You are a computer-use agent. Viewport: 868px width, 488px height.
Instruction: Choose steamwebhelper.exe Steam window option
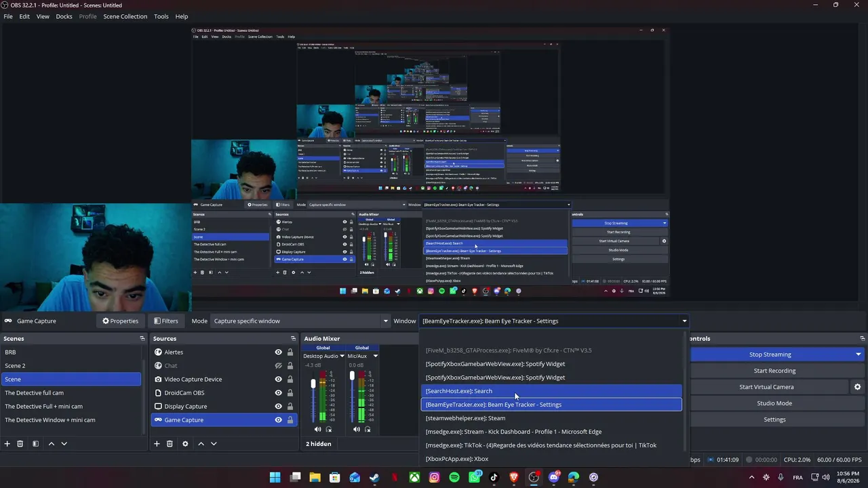(551, 418)
